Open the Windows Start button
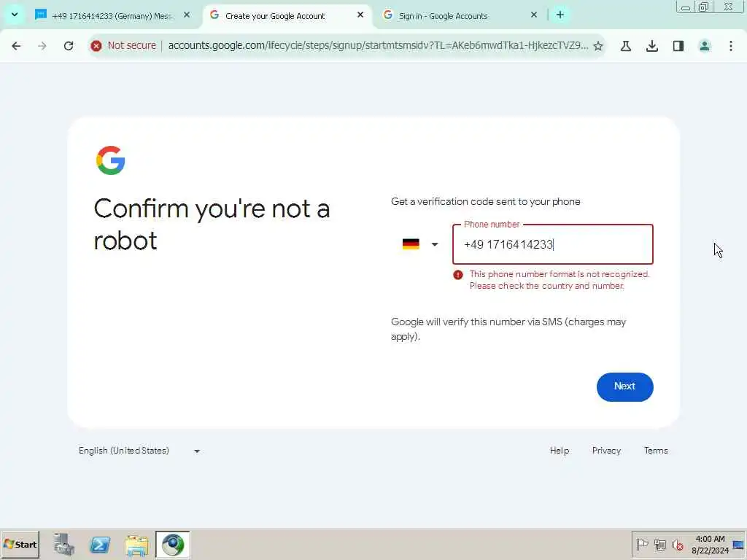Image resolution: width=747 pixels, height=560 pixels. coord(20,544)
